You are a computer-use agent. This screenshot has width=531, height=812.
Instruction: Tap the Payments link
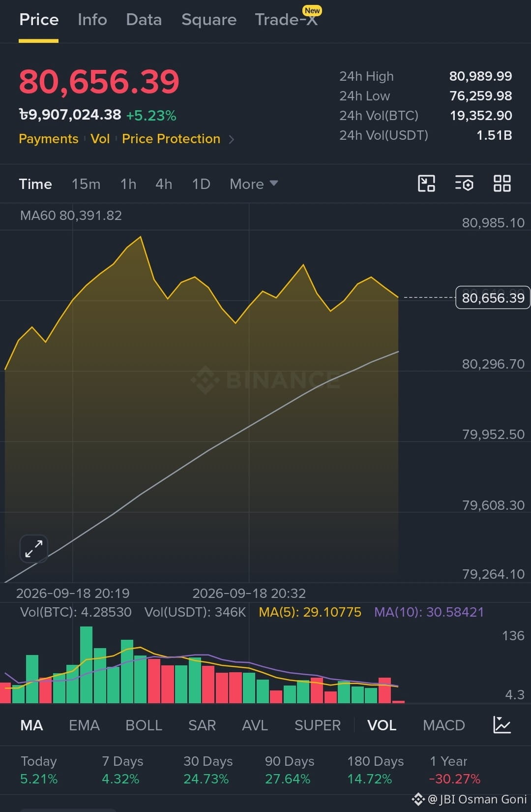click(49, 139)
